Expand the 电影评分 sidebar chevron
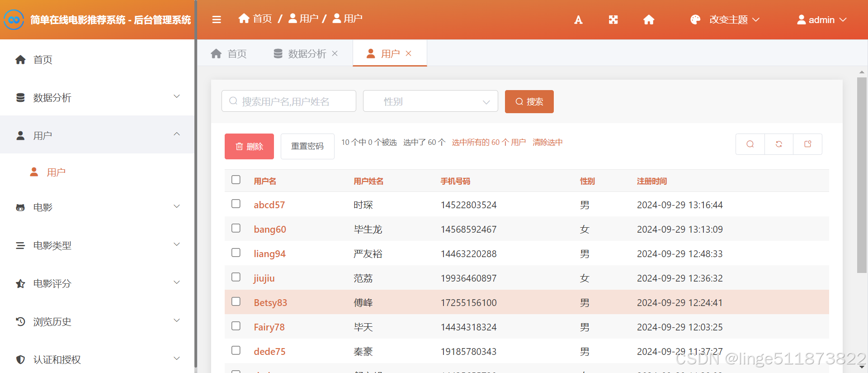 177,282
